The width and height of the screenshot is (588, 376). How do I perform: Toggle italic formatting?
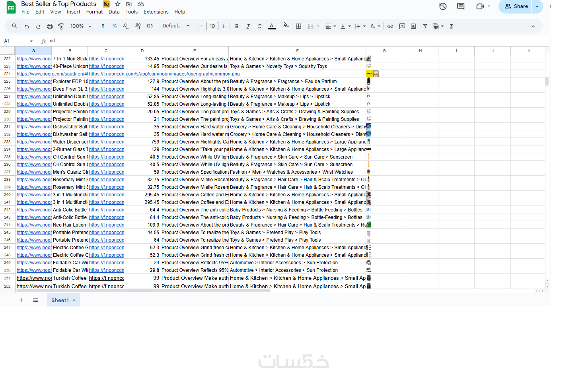pos(248,26)
